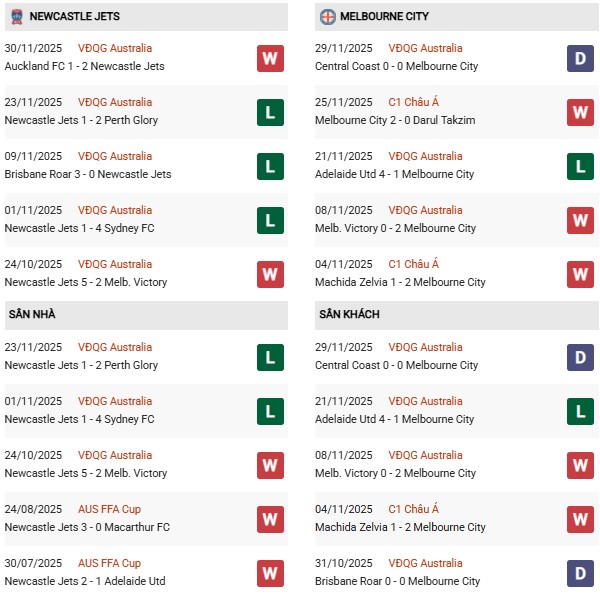Click the Newcastle Jets team logo
600x596 pixels.
point(16,16)
